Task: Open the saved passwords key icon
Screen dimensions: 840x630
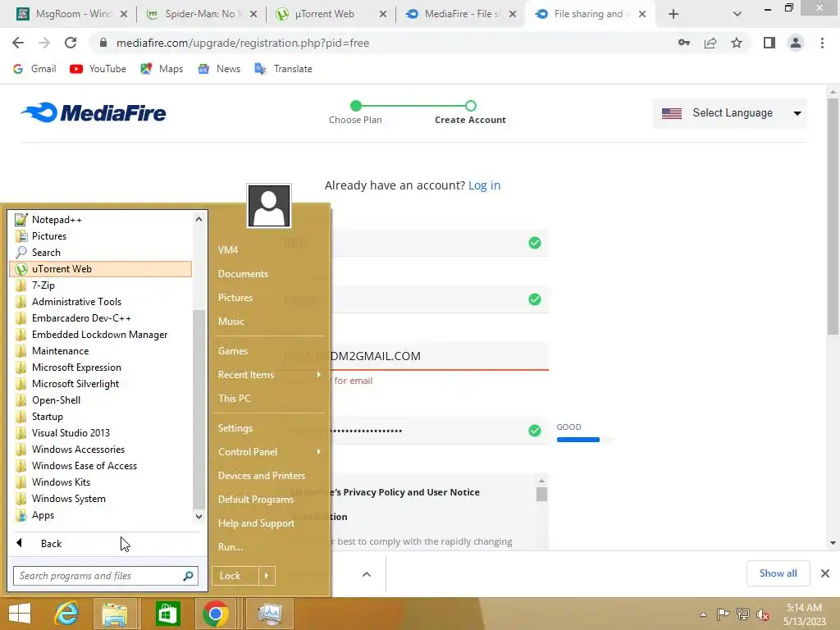Action: pyautogui.click(x=684, y=43)
